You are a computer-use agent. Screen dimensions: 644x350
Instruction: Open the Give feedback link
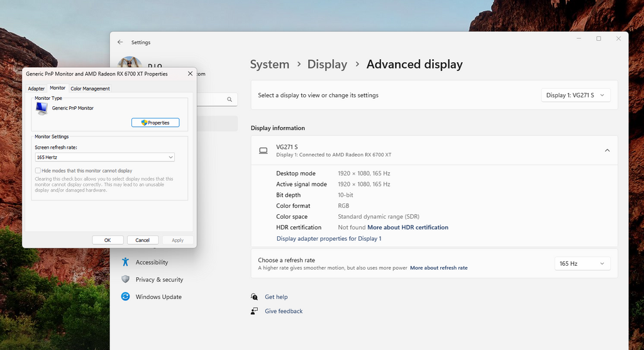tap(284, 311)
